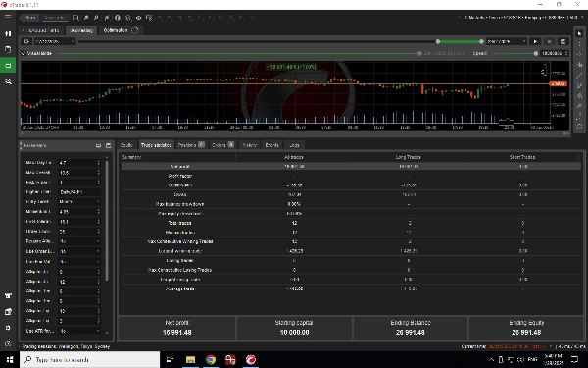Image resolution: width=588 pixels, height=368 pixels.
Task: Click the parameters panel vertical scrollbar
Action: [x=107, y=221]
